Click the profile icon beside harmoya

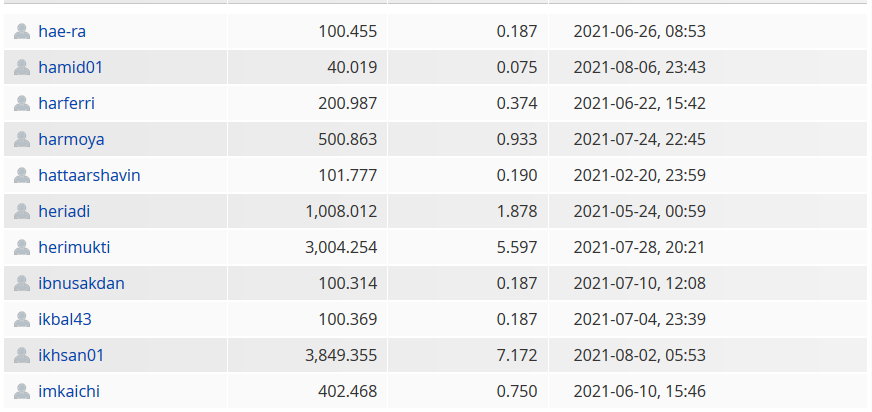[x=22, y=139]
